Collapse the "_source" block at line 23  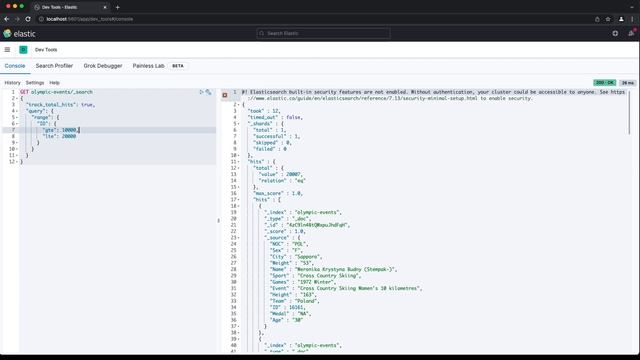pyautogui.click(x=239, y=238)
